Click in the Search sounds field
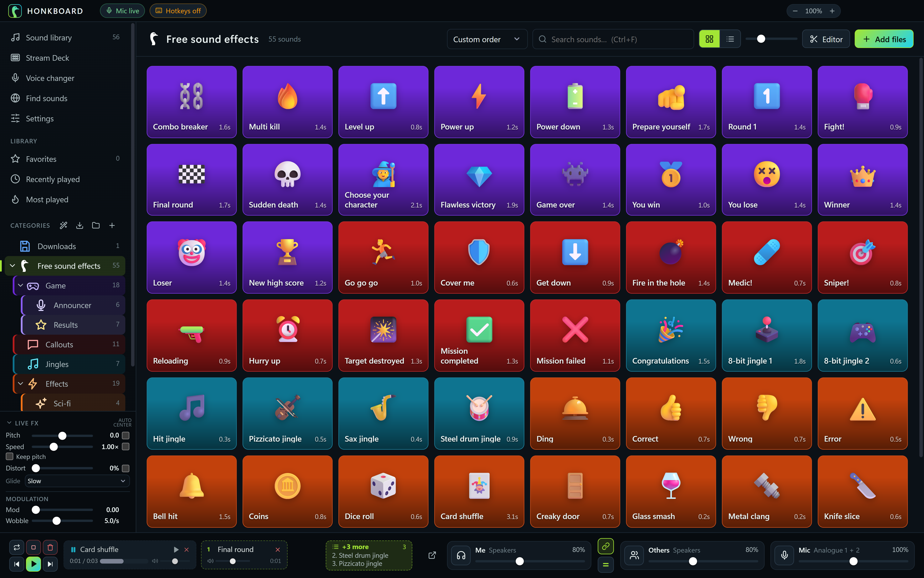Viewport: 924px width, 578px height. 613,39
